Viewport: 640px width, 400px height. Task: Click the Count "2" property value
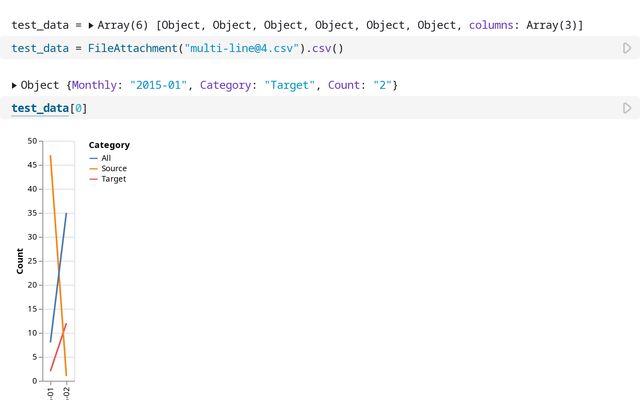pos(381,86)
